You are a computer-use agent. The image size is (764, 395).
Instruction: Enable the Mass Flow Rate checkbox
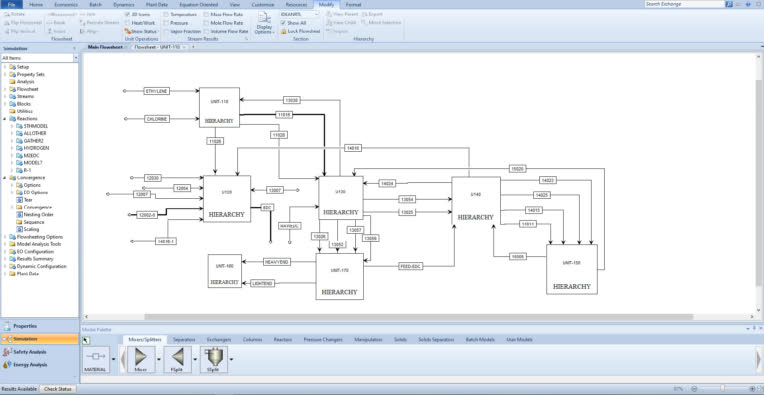[207, 15]
